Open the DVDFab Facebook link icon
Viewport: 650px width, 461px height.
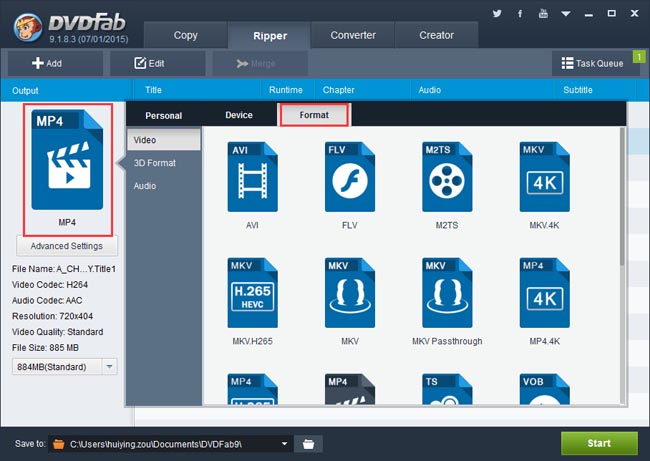(520, 14)
